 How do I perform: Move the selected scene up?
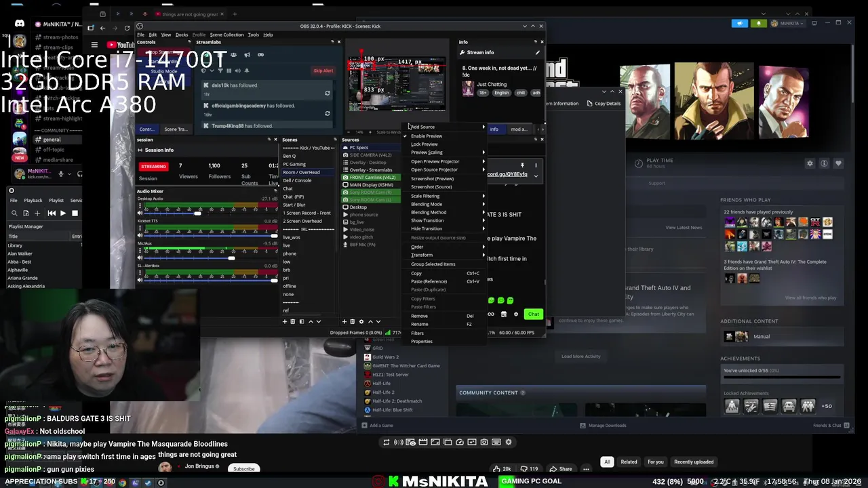(x=311, y=321)
